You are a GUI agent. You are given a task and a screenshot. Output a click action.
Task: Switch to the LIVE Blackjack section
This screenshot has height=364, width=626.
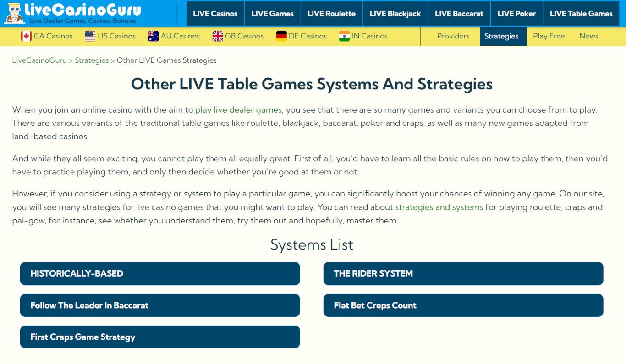[395, 13]
